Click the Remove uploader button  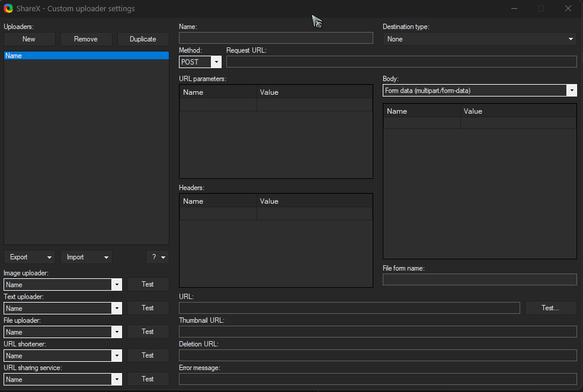click(86, 39)
